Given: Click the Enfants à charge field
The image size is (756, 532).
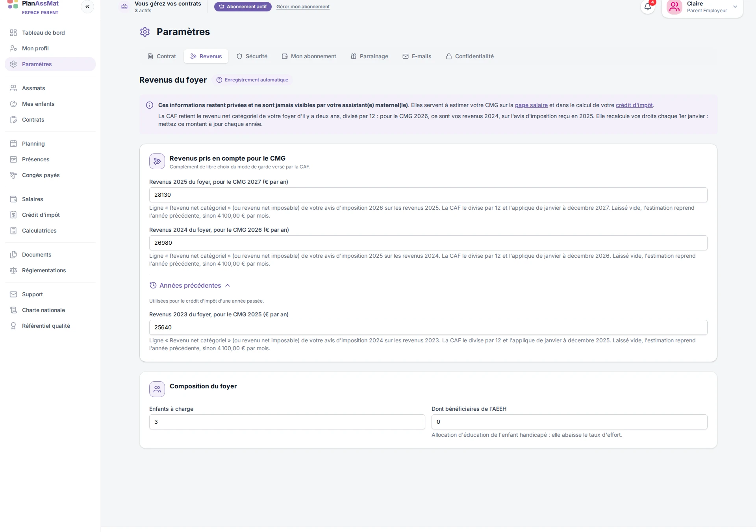Looking at the screenshot, I should coord(287,422).
